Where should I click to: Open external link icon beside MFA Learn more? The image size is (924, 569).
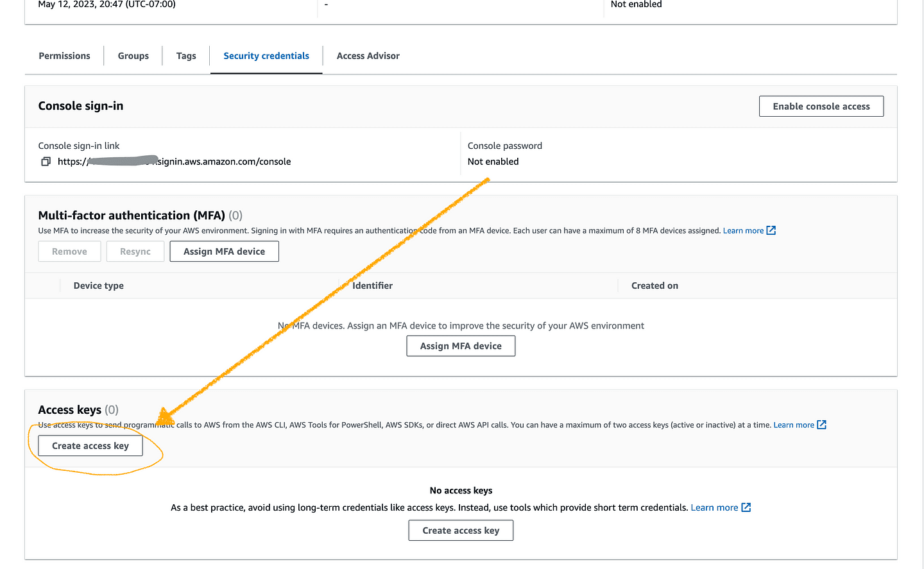pos(771,230)
